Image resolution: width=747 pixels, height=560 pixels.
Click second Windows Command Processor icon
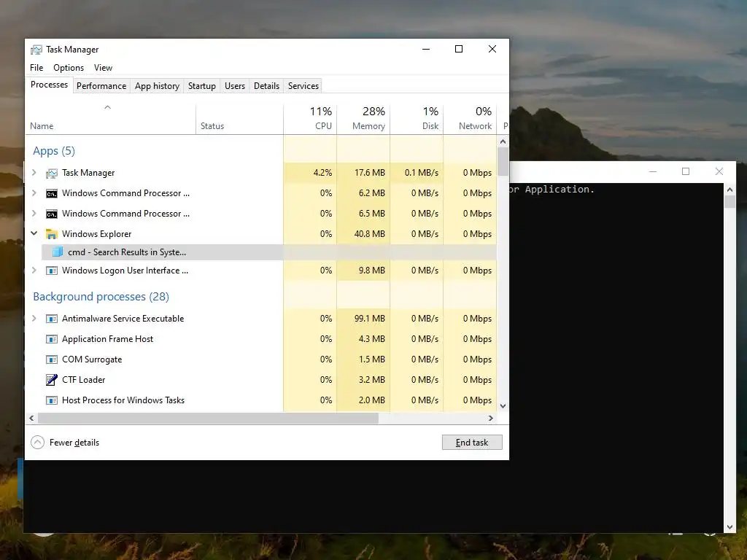click(x=52, y=214)
